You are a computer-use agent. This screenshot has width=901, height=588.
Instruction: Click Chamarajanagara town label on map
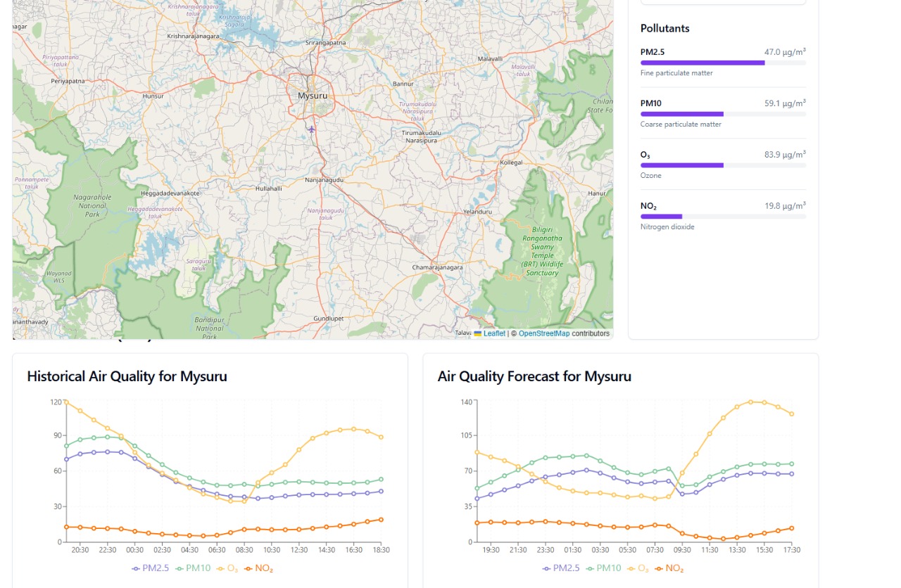click(x=437, y=267)
